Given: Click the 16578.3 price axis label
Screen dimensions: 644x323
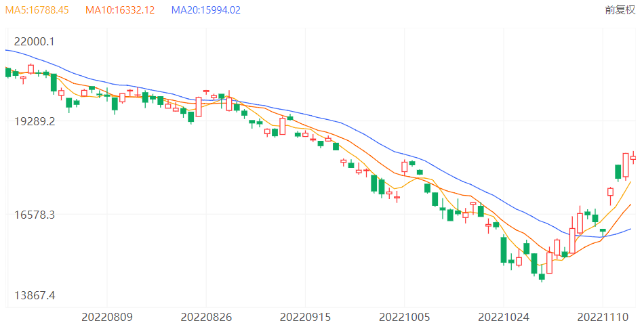Looking at the screenshot, I should coord(35,215).
